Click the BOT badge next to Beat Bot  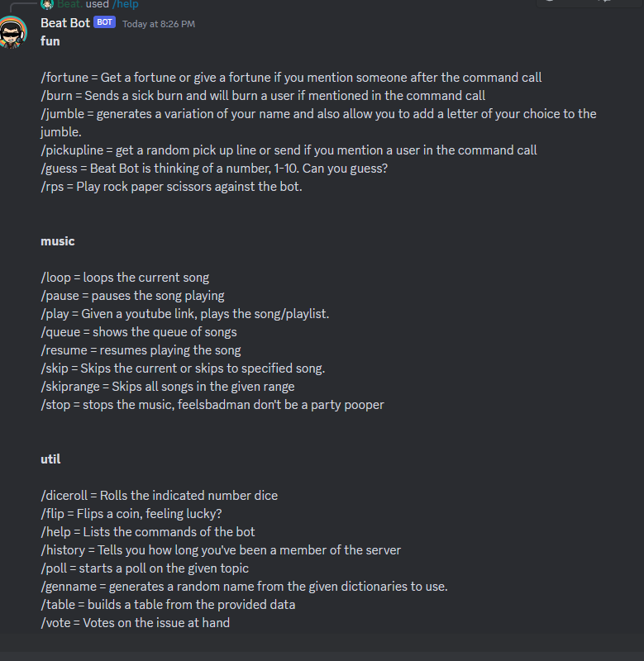[x=105, y=22]
